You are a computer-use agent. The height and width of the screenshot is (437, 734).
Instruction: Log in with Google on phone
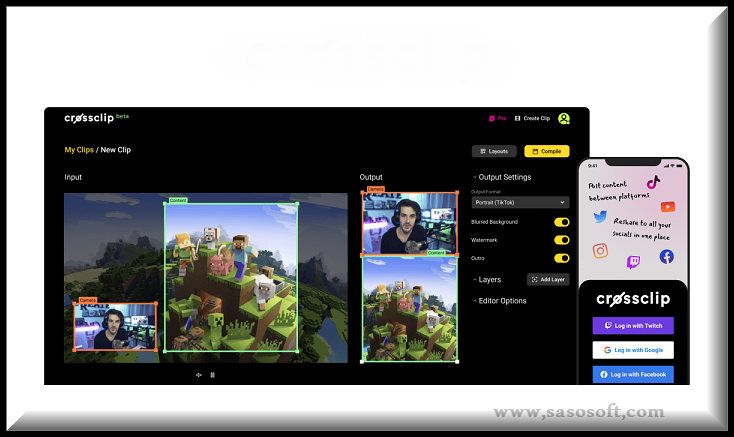[x=633, y=350]
